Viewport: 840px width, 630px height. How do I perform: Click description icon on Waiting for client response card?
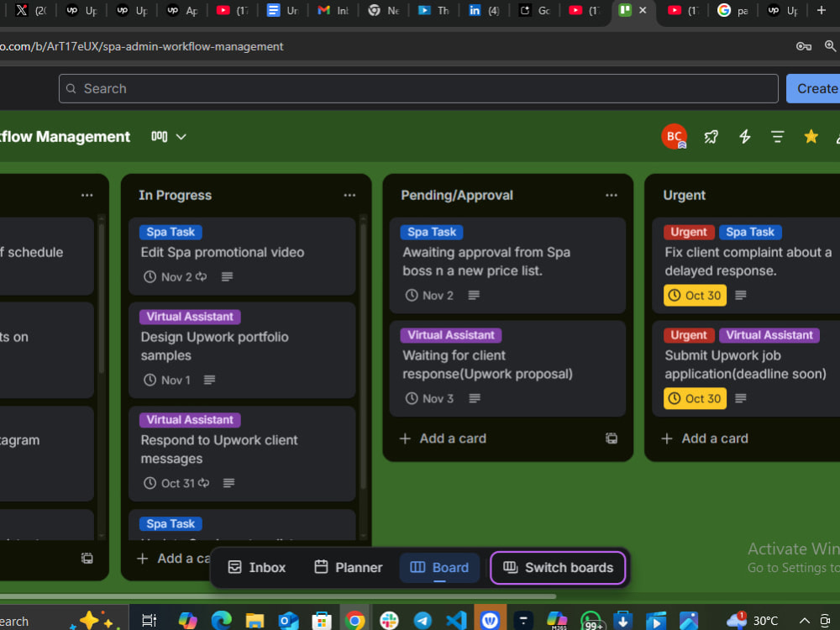[475, 398]
